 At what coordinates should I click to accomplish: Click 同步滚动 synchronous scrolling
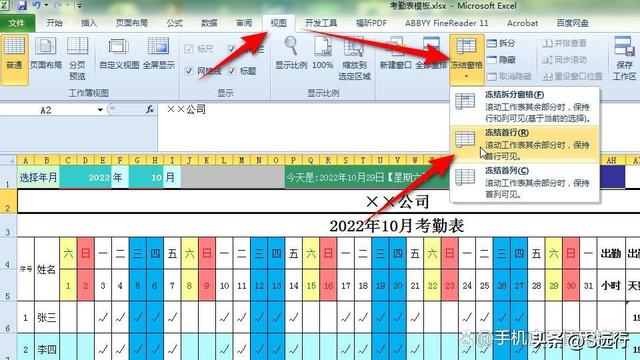tap(564, 60)
